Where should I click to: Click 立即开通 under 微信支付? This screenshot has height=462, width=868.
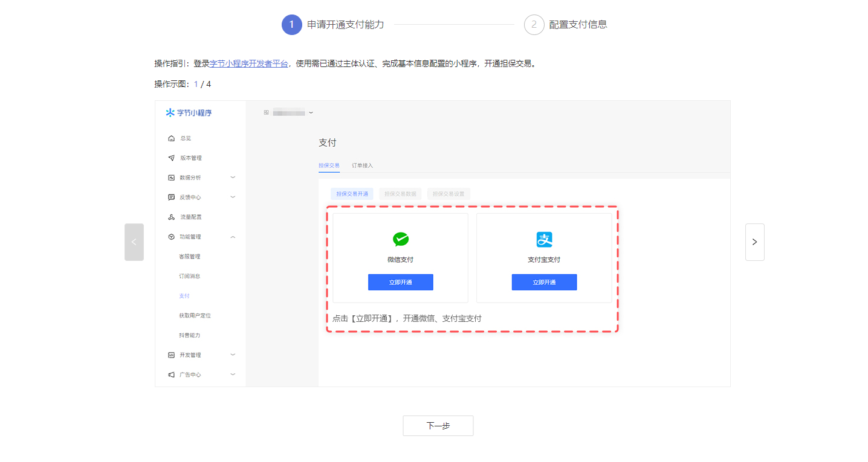400,282
